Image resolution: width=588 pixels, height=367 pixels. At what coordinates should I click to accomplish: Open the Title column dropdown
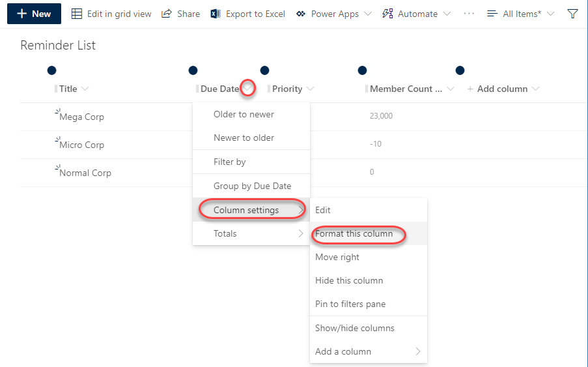pyautogui.click(x=85, y=89)
